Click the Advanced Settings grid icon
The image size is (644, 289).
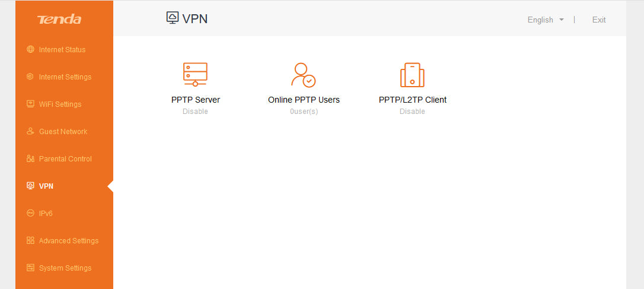[x=31, y=241]
